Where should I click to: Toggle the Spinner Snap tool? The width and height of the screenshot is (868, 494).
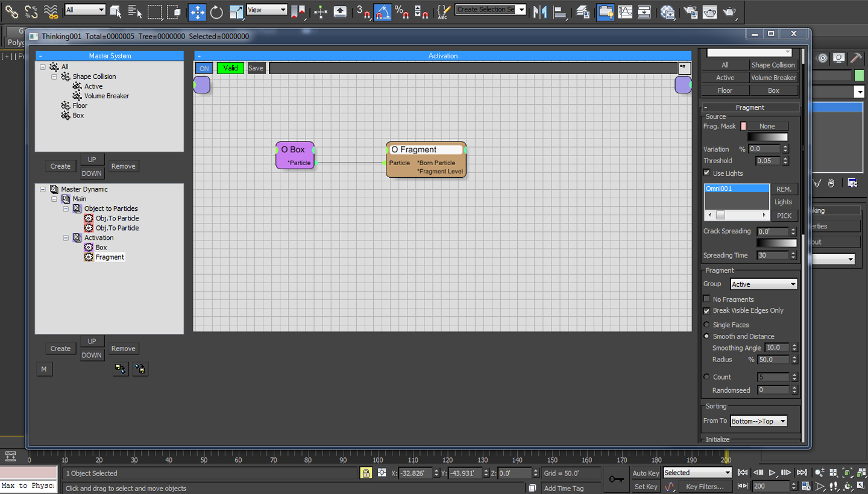click(421, 11)
